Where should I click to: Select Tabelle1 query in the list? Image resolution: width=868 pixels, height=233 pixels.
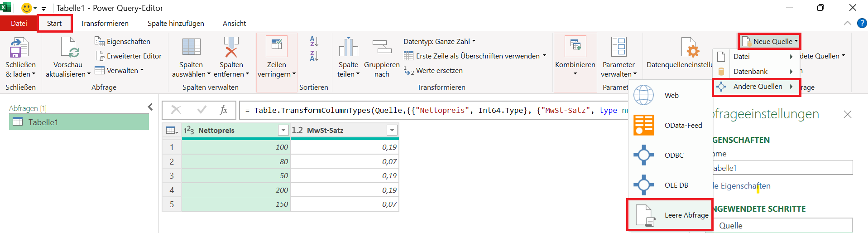(x=79, y=122)
